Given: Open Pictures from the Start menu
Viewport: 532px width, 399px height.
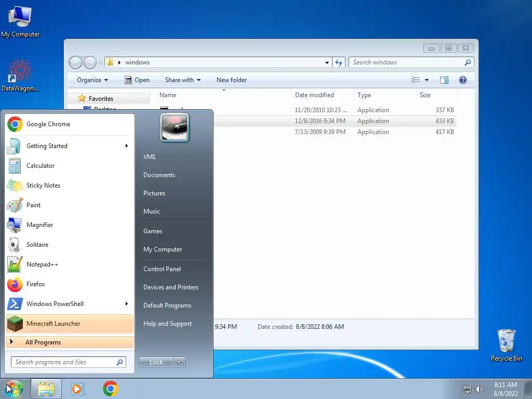Looking at the screenshot, I should pos(154,193).
